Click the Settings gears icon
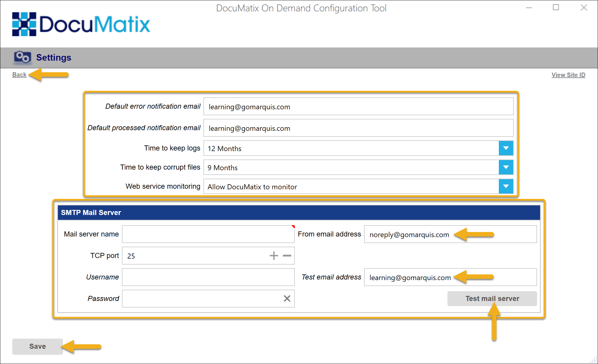The width and height of the screenshot is (598, 364). 22,57
